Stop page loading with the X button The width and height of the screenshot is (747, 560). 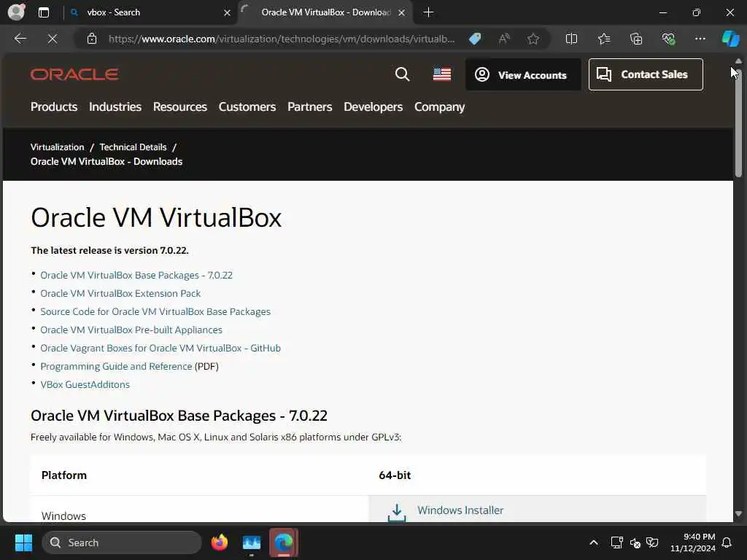tap(53, 39)
